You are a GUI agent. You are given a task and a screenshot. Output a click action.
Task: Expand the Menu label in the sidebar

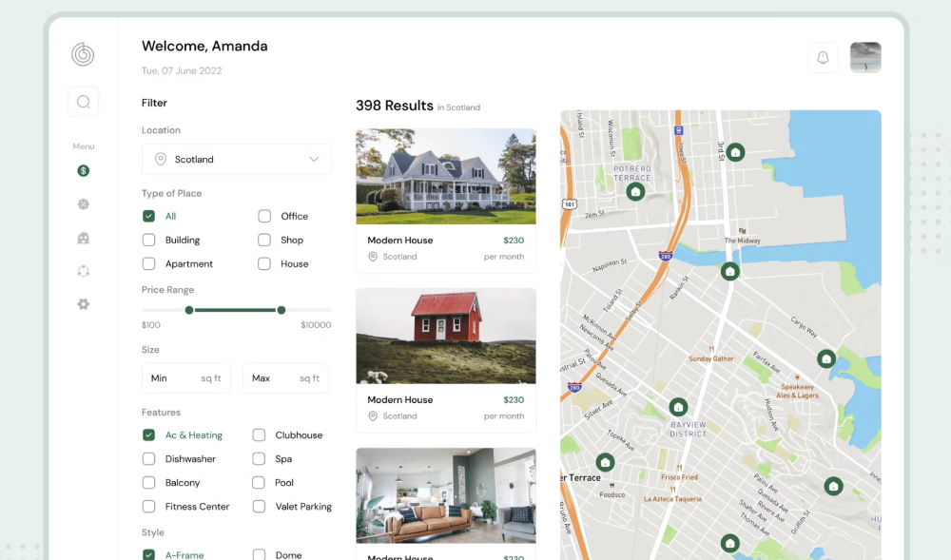(84, 145)
